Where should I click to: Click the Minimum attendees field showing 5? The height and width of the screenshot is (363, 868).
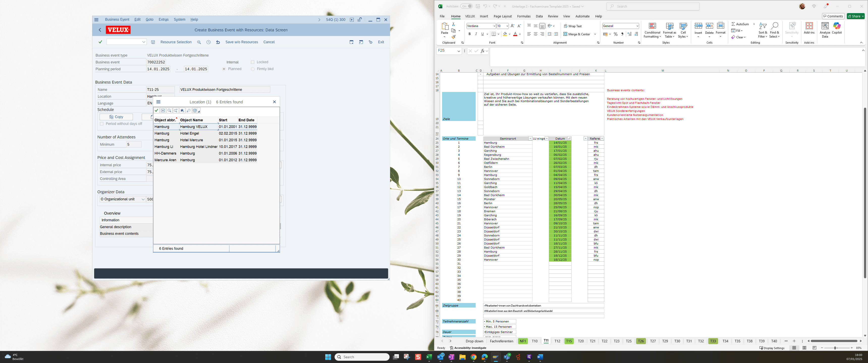(x=134, y=144)
